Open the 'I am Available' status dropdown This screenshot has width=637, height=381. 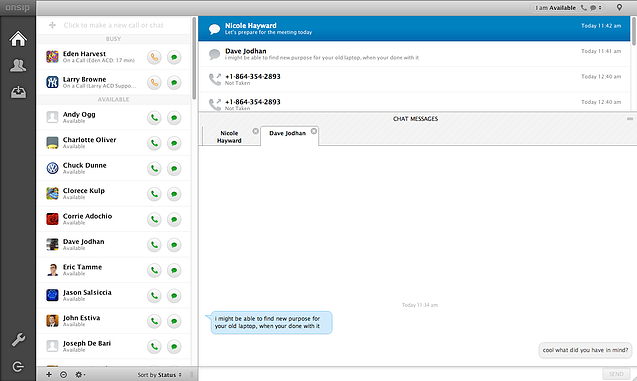(x=568, y=8)
